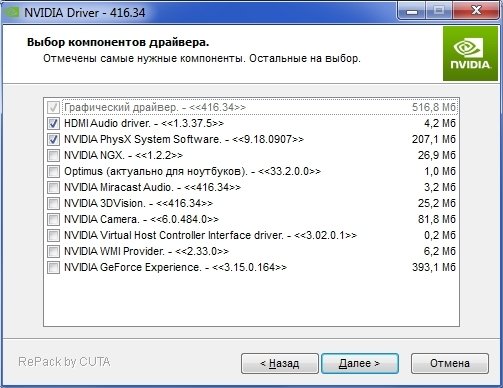Check Virtual Host Controller Interface driver
503x388 pixels.
point(53,235)
